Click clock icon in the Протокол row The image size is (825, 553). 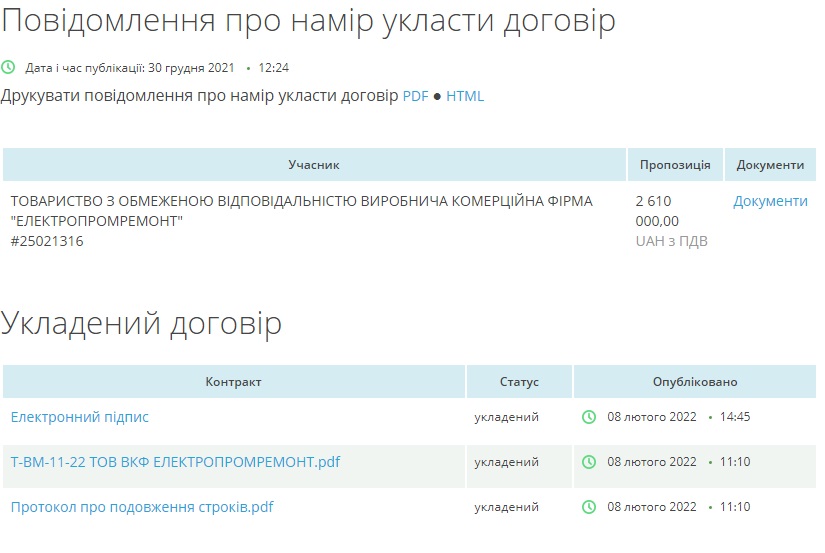589,507
